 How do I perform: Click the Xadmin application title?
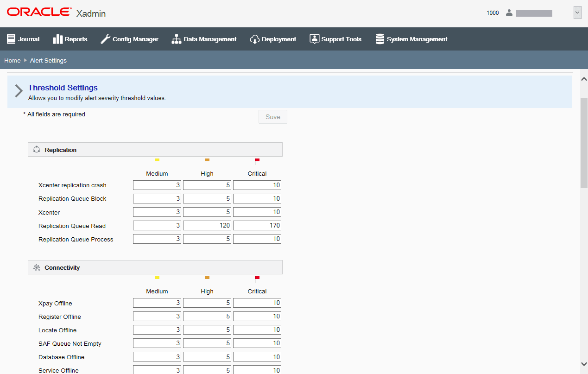[x=91, y=13]
